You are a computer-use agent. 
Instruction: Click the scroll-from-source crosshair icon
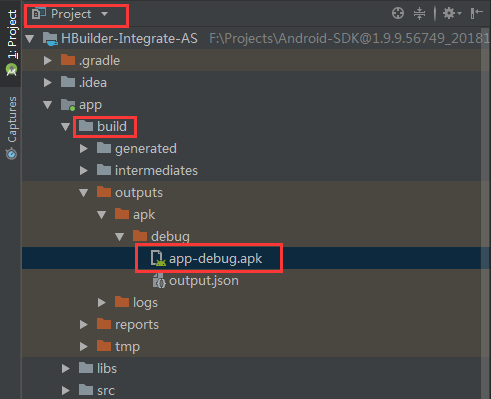pyautogui.click(x=398, y=14)
